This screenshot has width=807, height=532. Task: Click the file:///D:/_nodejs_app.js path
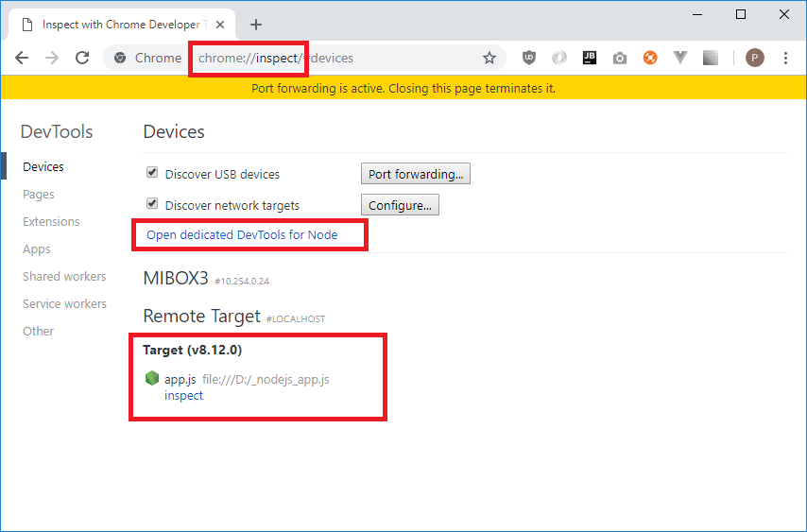266,380
